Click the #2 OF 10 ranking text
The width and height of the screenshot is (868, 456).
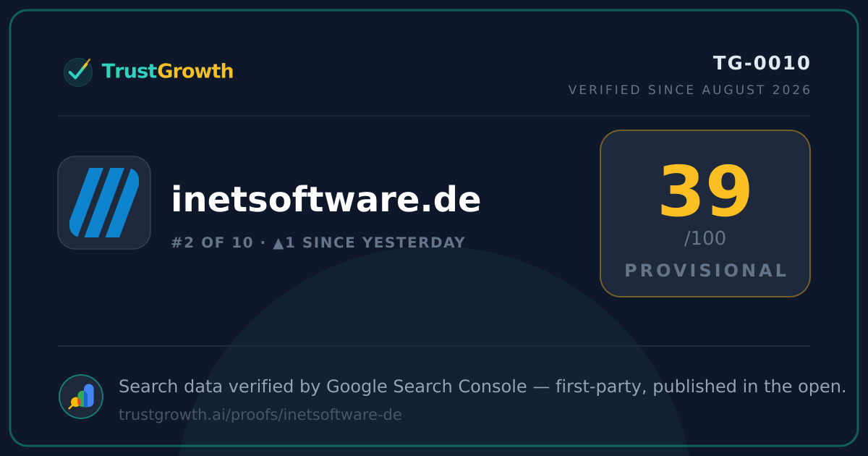pos(212,243)
